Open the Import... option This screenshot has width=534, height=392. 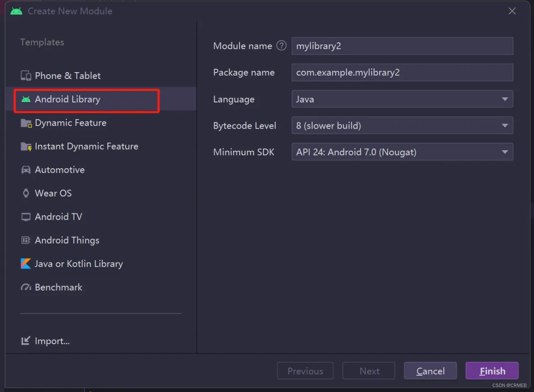point(45,341)
